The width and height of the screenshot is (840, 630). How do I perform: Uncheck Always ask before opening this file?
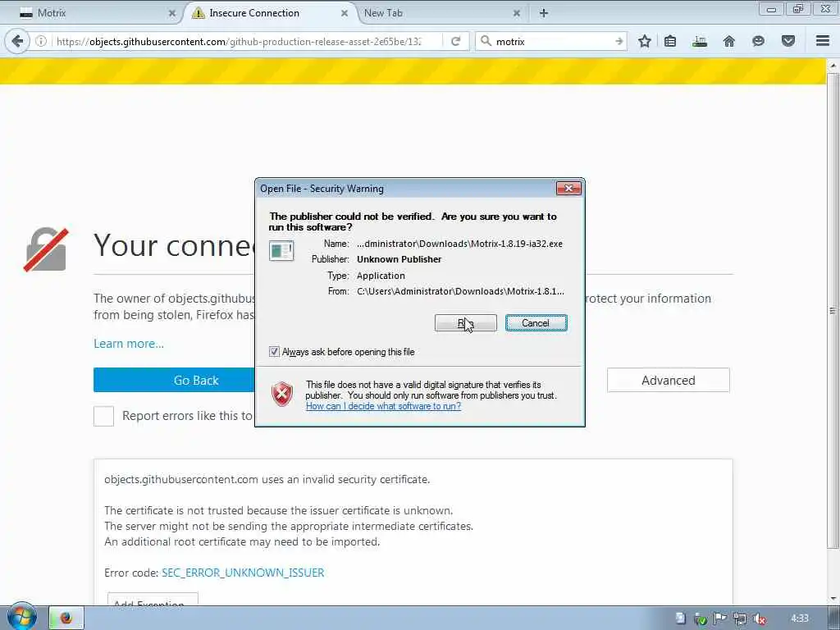point(274,352)
